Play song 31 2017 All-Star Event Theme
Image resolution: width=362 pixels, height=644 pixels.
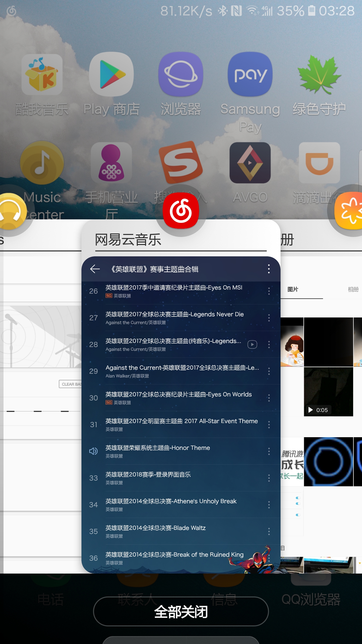coord(181,425)
